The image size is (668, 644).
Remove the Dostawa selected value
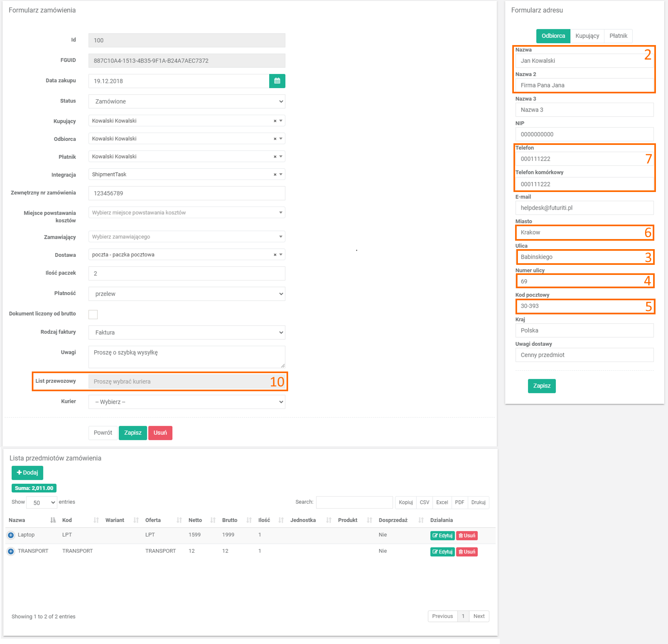point(275,254)
